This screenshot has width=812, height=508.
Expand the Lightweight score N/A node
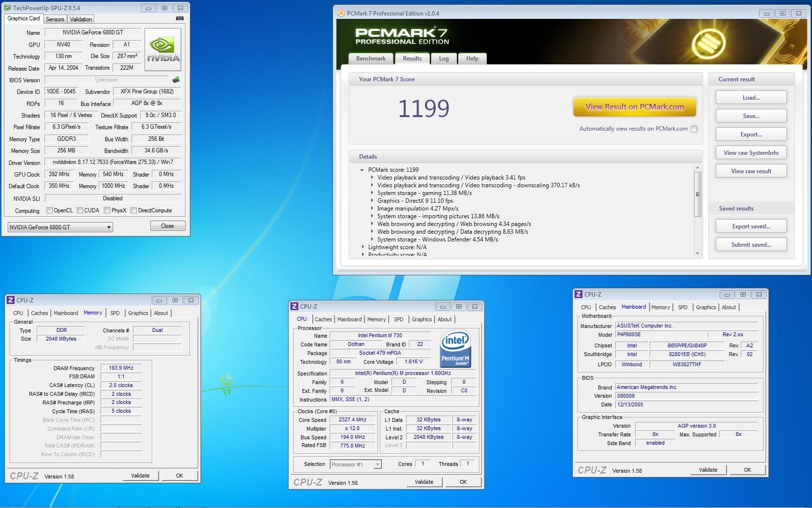(x=362, y=247)
